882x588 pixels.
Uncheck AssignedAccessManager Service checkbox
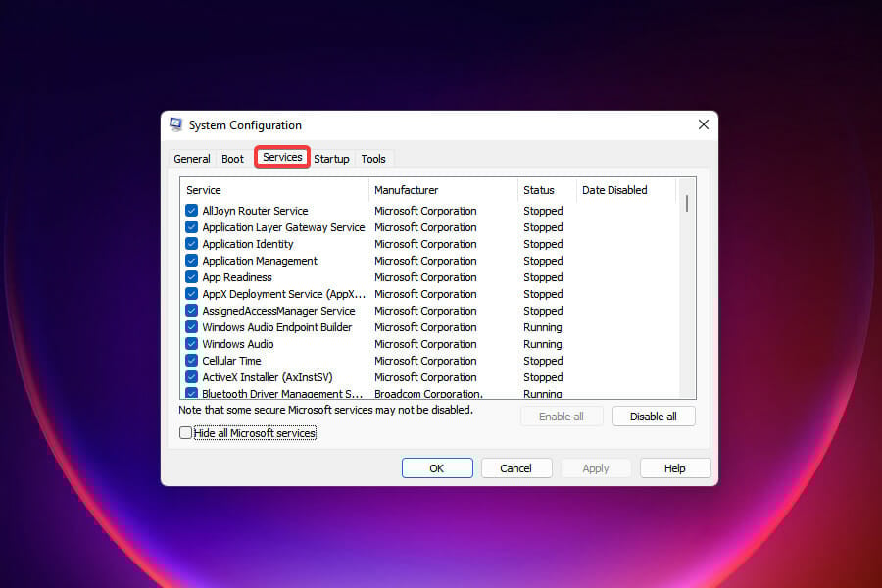[191, 311]
